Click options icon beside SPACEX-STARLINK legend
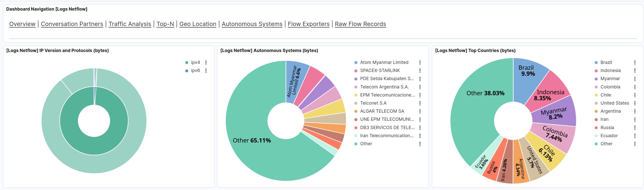This screenshot has height=190, width=644. 420,70
